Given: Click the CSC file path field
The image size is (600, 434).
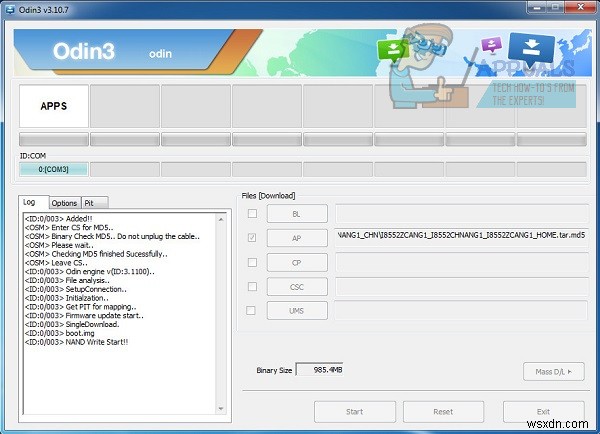Looking at the screenshot, I should tap(461, 286).
